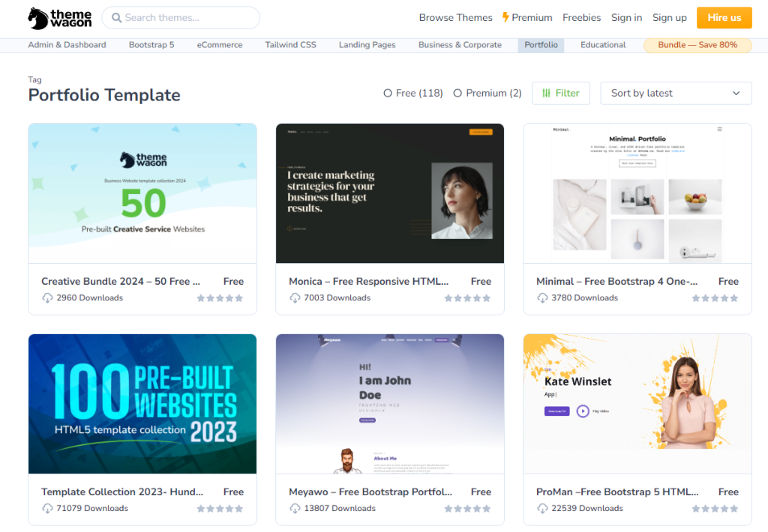This screenshot has width=768, height=532.
Task: Open the Kate Winslet ProMan template thumbnail
Action: 637,404
